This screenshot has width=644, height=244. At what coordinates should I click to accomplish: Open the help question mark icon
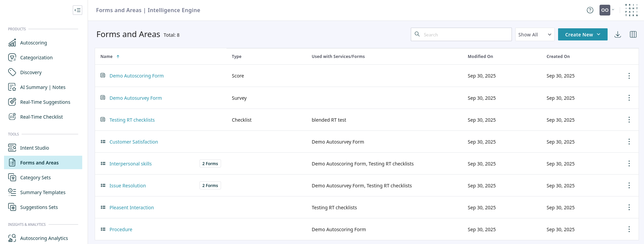590,10
